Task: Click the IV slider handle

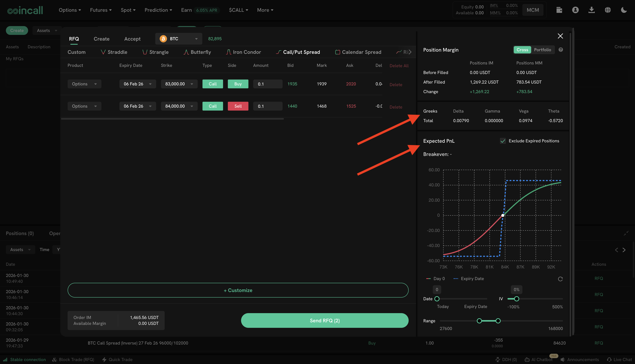Action: pyautogui.click(x=516, y=299)
